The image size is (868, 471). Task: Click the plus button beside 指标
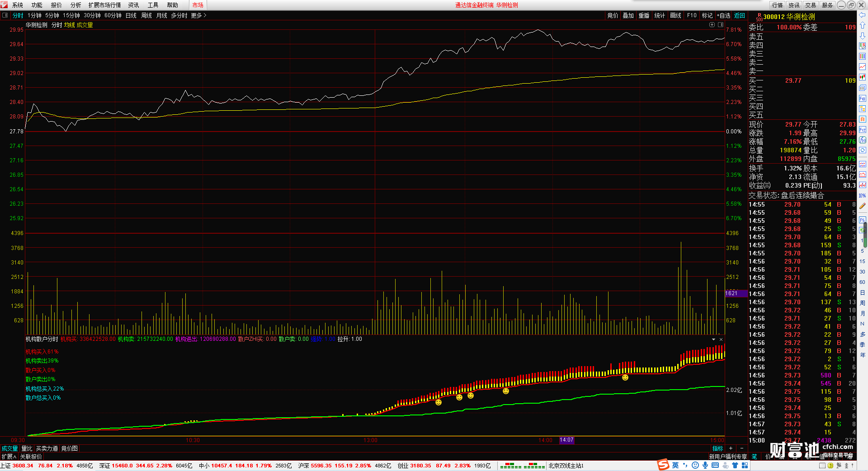pyautogui.click(x=731, y=448)
